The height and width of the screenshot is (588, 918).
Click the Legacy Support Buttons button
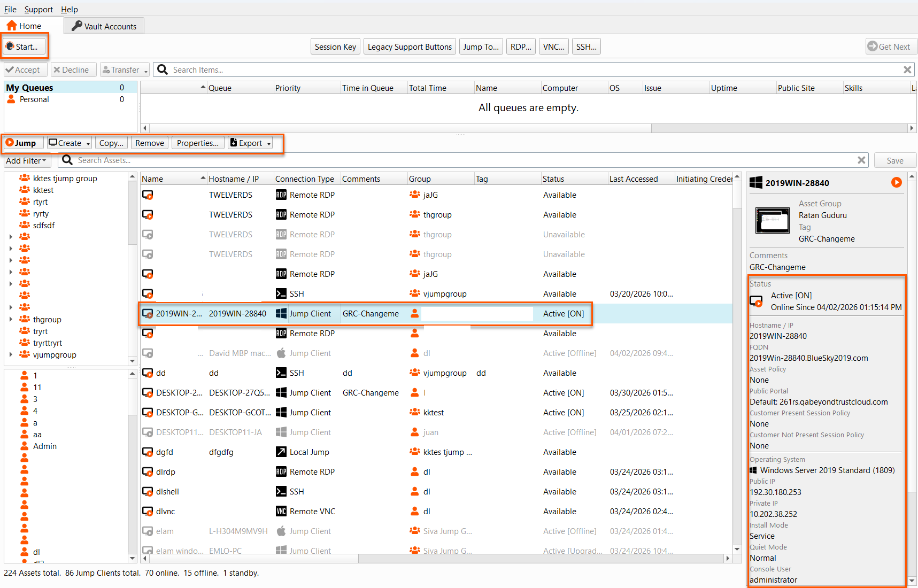click(x=410, y=47)
